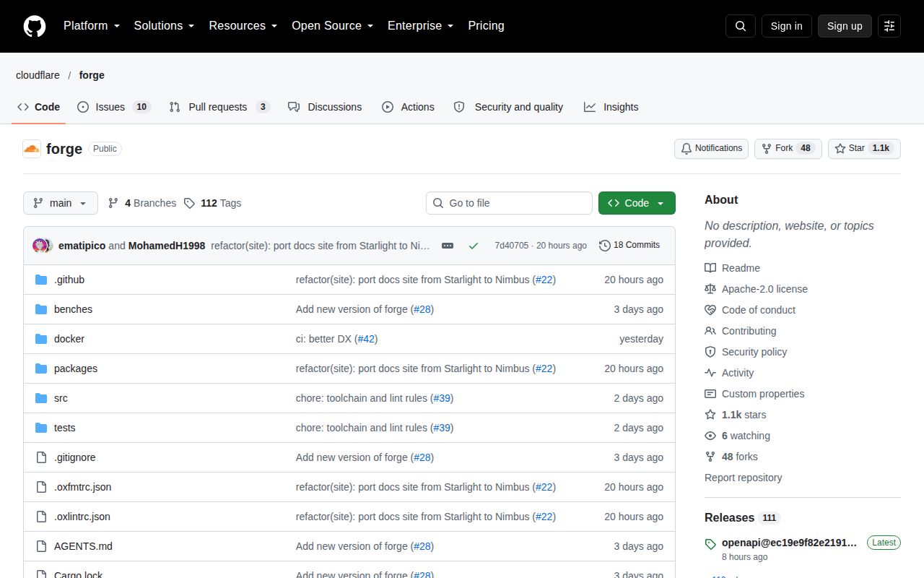This screenshot has height=578, width=924.
Task: View 4 Branches
Action: click(142, 203)
